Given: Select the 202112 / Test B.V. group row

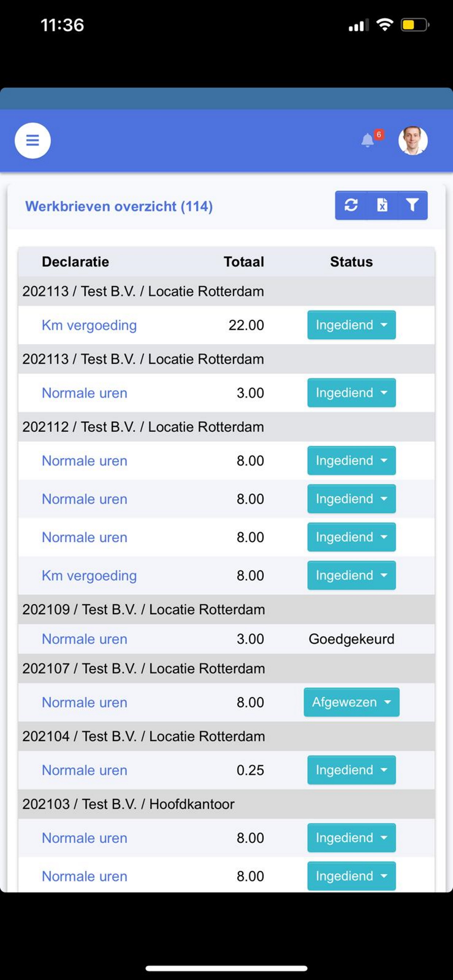Looking at the screenshot, I should click(226, 427).
